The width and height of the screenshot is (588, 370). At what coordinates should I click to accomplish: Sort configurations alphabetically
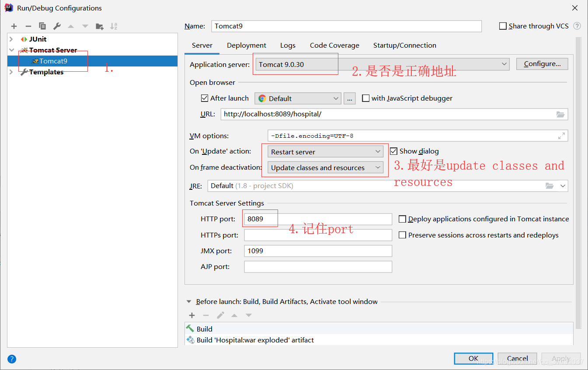click(114, 26)
